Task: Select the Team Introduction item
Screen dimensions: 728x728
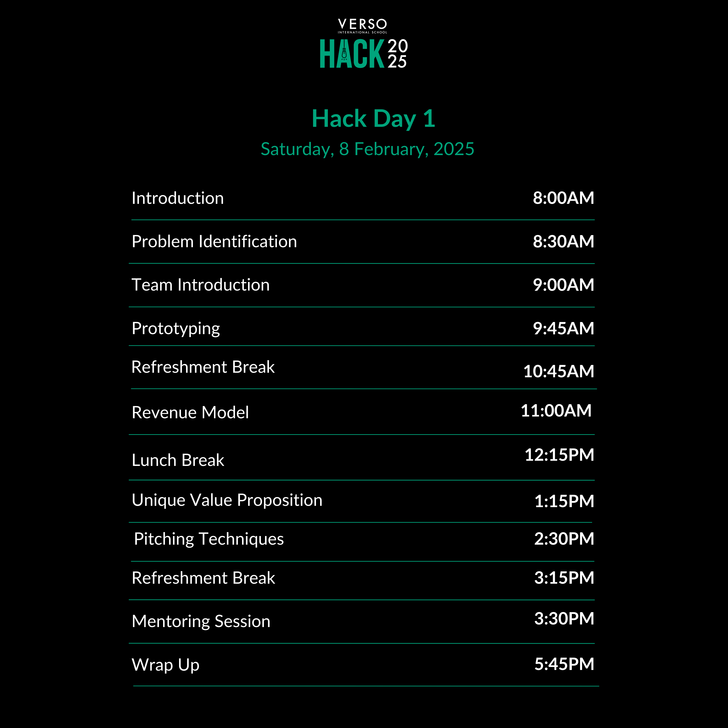Action: 200,285
